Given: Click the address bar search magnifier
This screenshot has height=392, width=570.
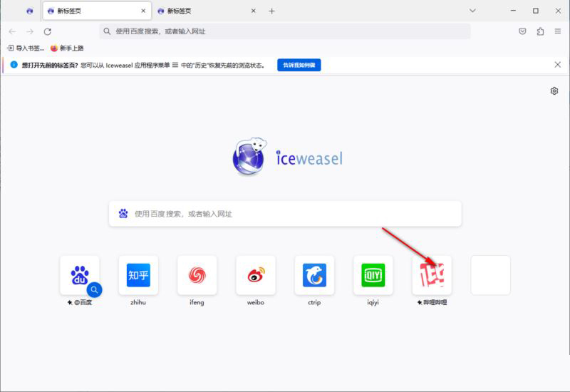Looking at the screenshot, I should (x=106, y=31).
